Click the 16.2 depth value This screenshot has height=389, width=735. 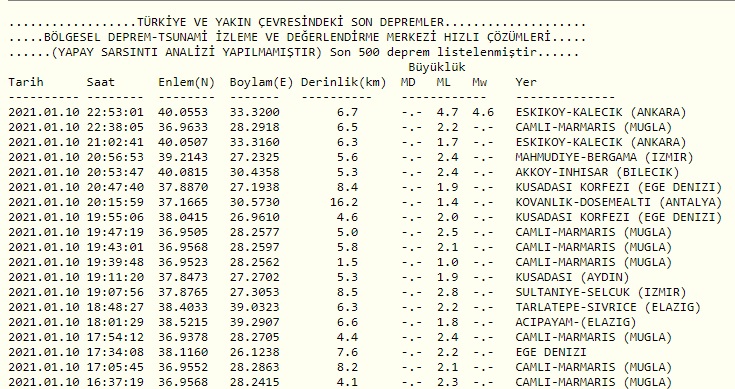coord(344,202)
